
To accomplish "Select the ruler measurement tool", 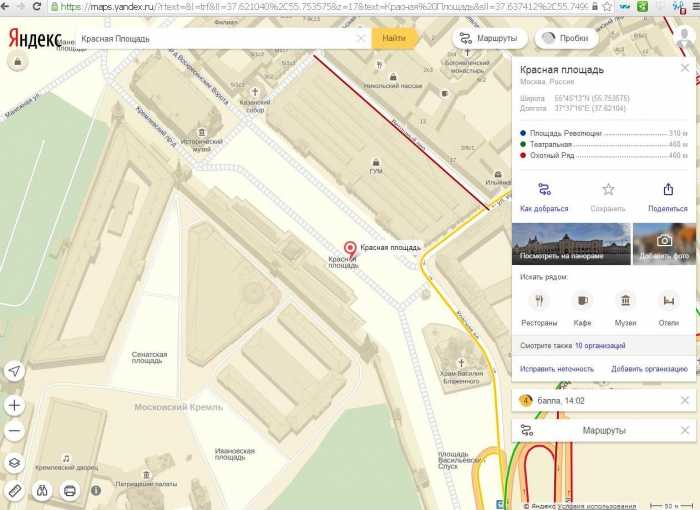I will (x=14, y=491).
